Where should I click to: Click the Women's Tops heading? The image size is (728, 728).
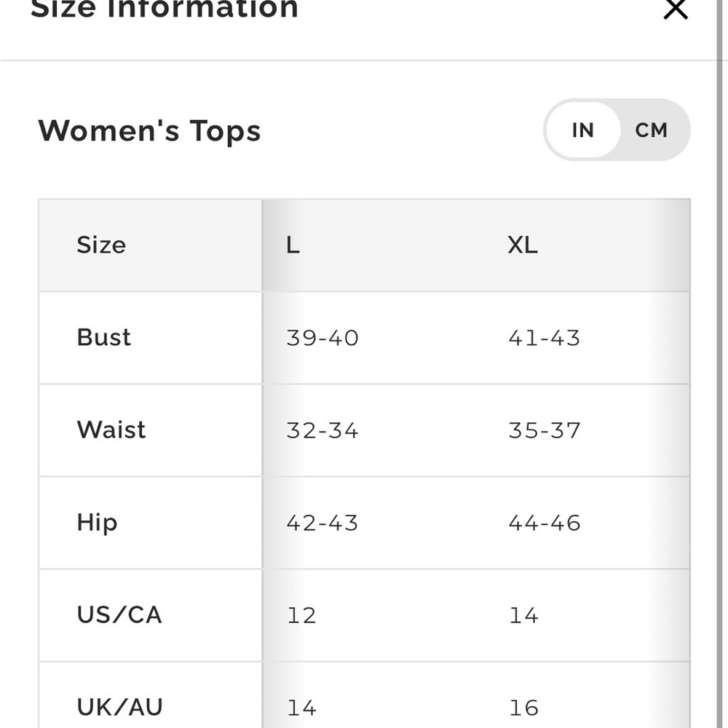(149, 131)
